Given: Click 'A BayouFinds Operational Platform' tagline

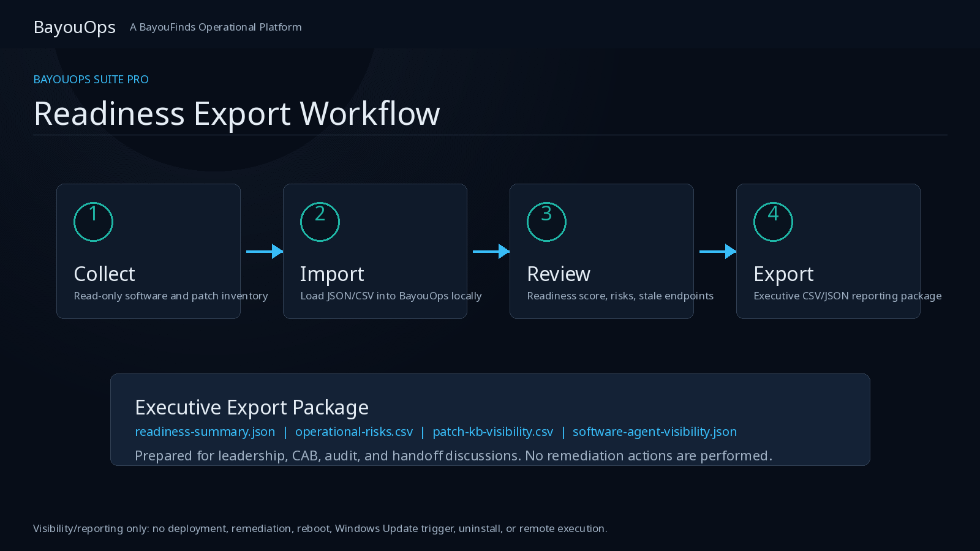Looking at the screenshot, I should [216, 28].
